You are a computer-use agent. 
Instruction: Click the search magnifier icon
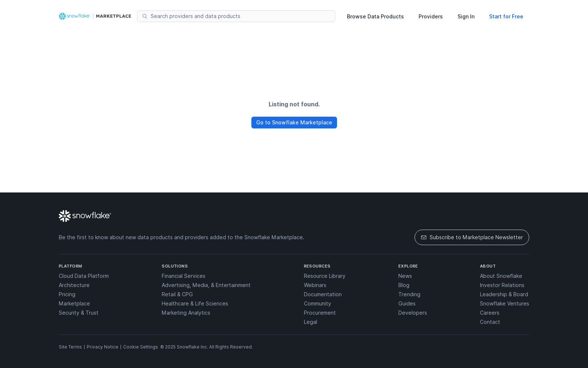click(x=145, y=16)
